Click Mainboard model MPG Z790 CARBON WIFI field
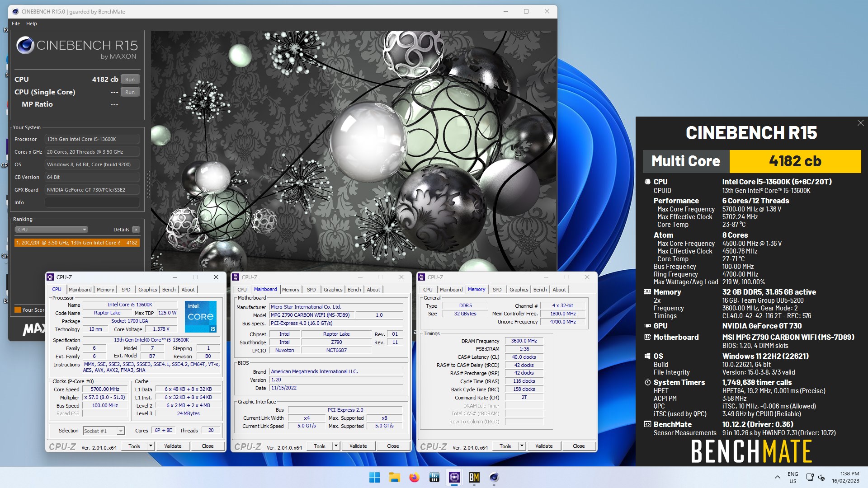 click(x=313, y=315)
